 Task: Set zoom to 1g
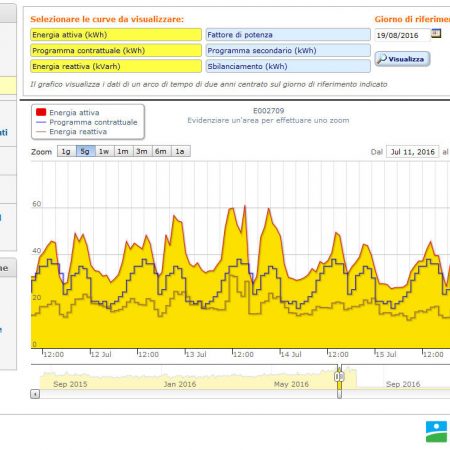[66, 151]
